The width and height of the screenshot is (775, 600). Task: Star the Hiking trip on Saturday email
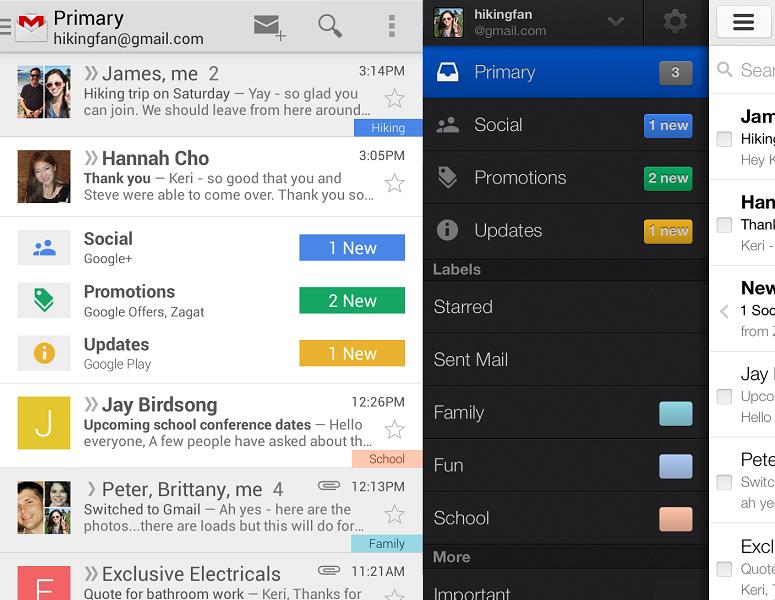tap(394, 98)
